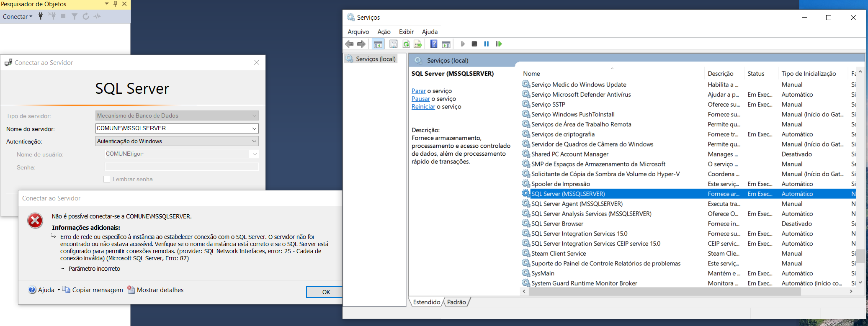Click the Start service play icon
Viewport: 868px width, 326px height.
(x=463, y=44)
